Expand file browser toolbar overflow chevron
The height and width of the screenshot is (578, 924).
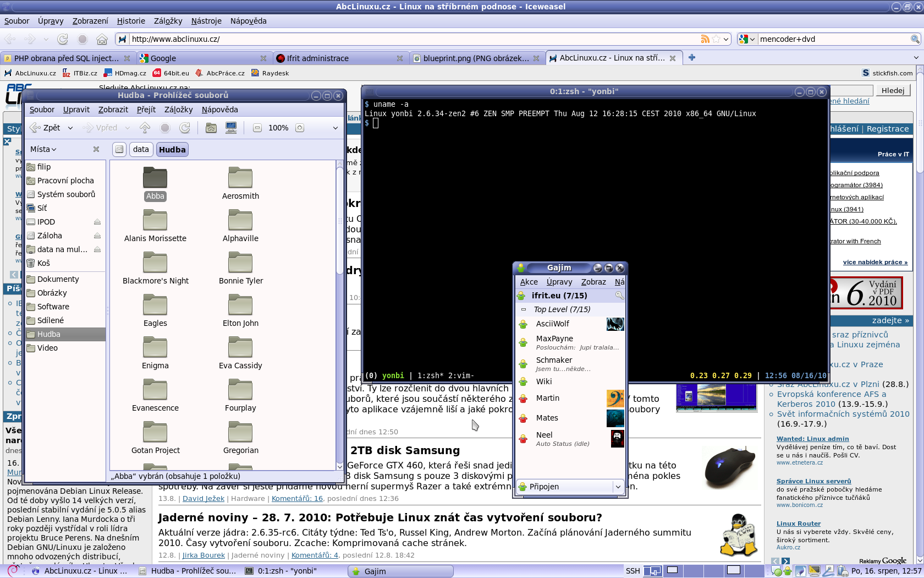[x=335, y=128]
